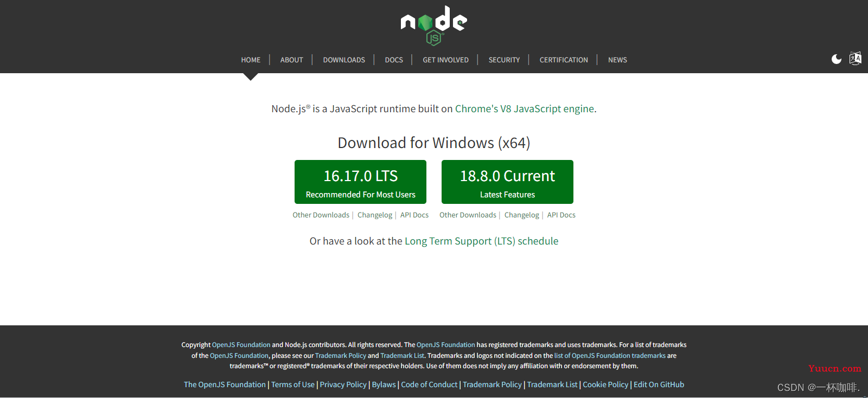This screenshot has width=868, height=398.
Task: Open the SECURITY nav item
Action: coord(504,60)
